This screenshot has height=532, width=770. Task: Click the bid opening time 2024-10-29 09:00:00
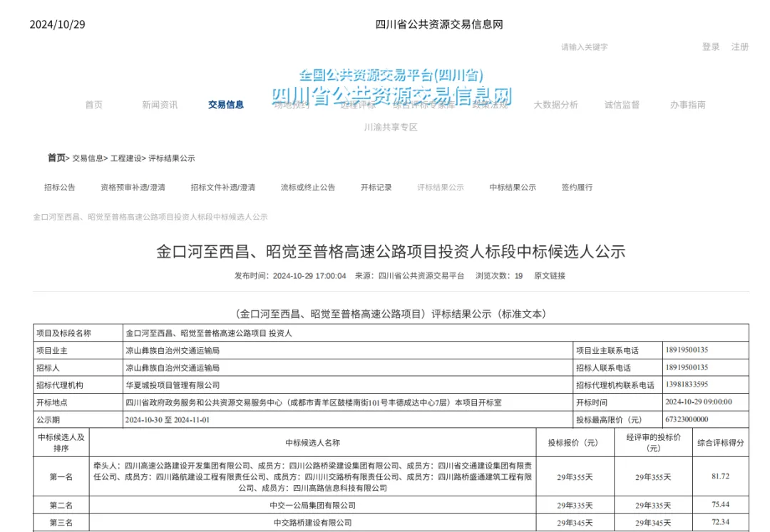click(698, 401)
